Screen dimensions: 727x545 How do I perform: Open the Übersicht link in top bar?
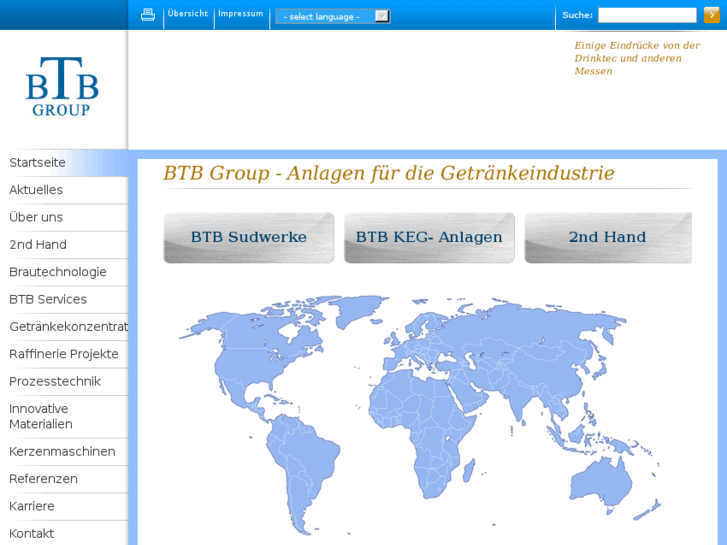click(188, 13)
